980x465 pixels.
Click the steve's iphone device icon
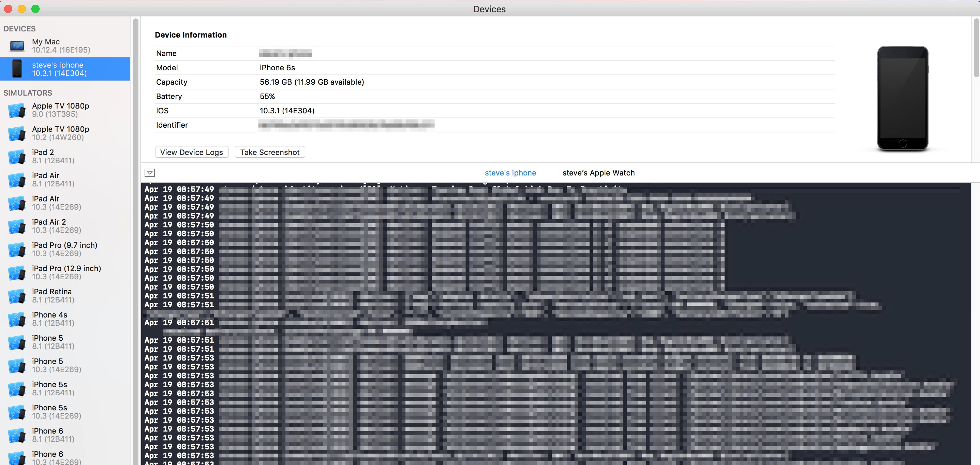17,69
